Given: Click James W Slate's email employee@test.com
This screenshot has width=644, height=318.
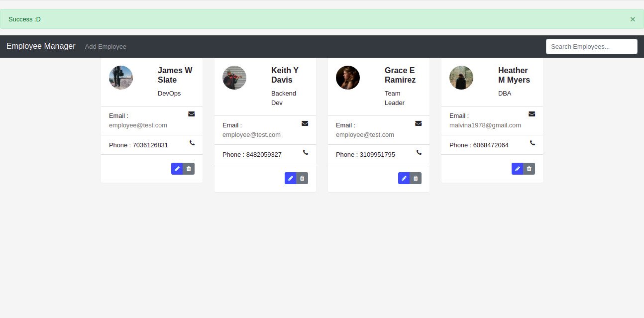Looking at the screenshot, I should point(138,125).
